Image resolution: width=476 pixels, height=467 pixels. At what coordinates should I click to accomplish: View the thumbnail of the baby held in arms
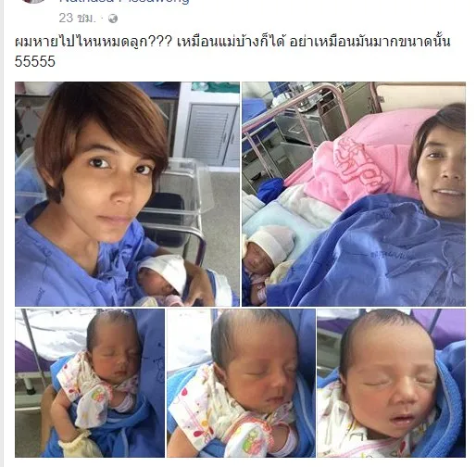(90, 383)
